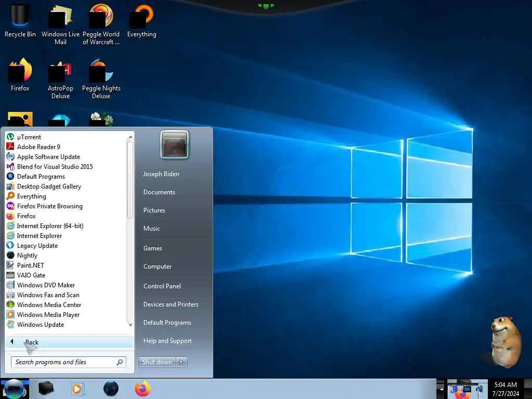
Task: Click the hamster desktop pet
Action: coord(505,341)
